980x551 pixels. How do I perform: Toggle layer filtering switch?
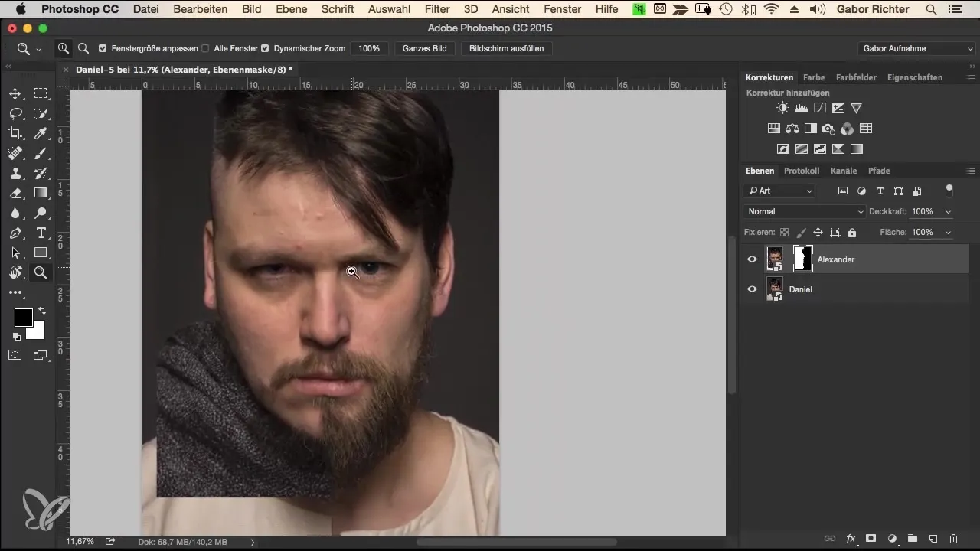tap(949, 189)
